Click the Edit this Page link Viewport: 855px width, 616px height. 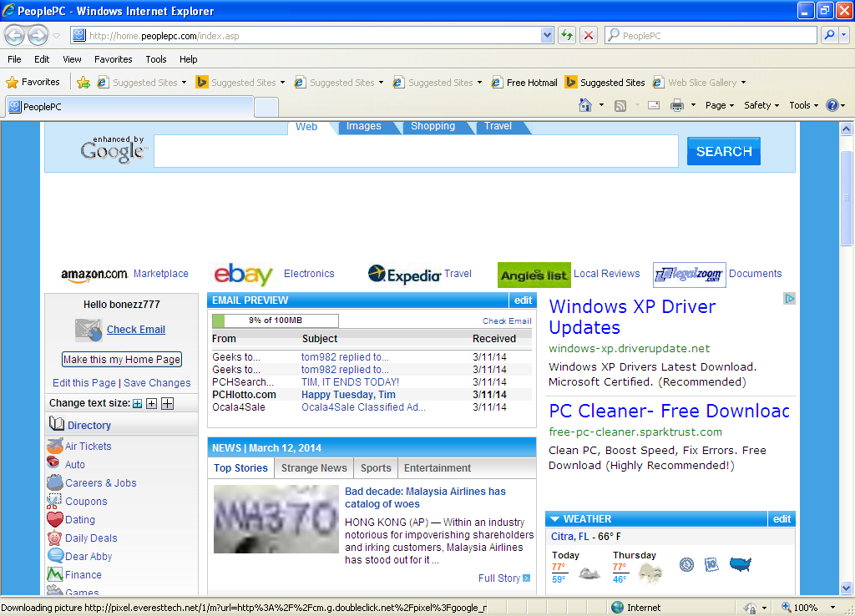84,382
